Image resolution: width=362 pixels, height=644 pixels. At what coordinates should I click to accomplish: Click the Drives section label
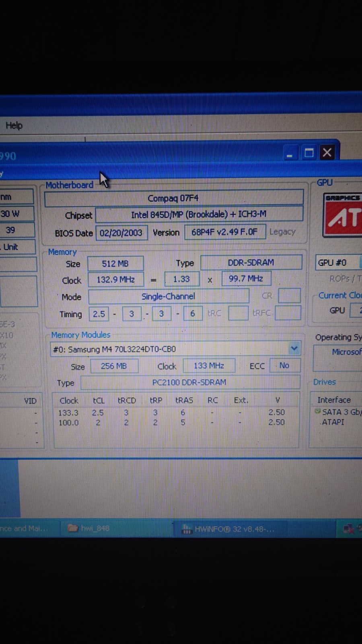[324, 382]
